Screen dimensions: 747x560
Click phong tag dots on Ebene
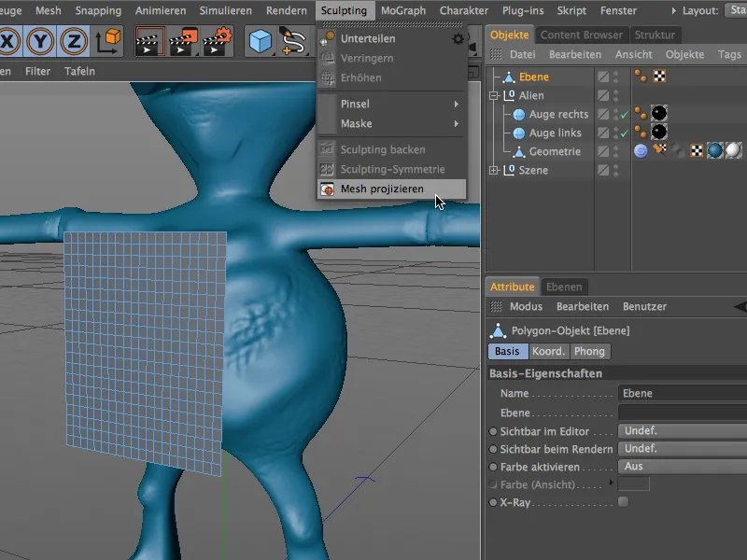point(641,76)
